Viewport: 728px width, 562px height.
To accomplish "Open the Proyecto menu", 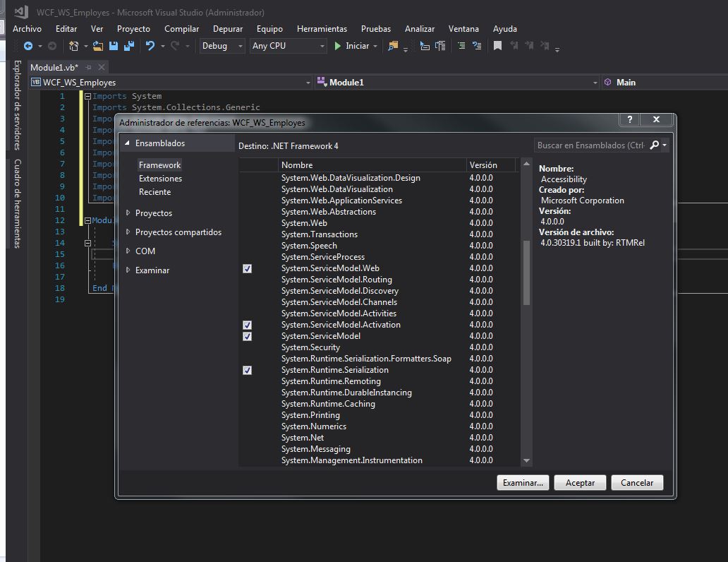I will [134, 29].
